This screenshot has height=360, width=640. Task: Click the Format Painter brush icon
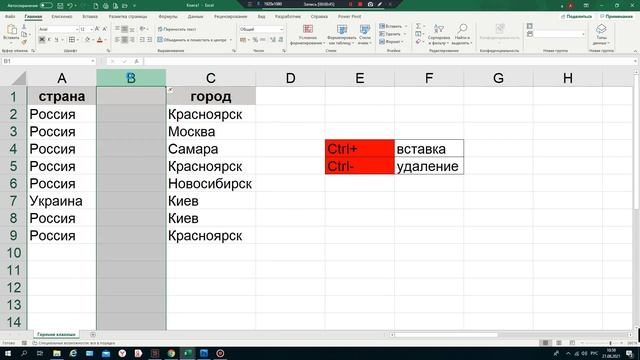24,42
